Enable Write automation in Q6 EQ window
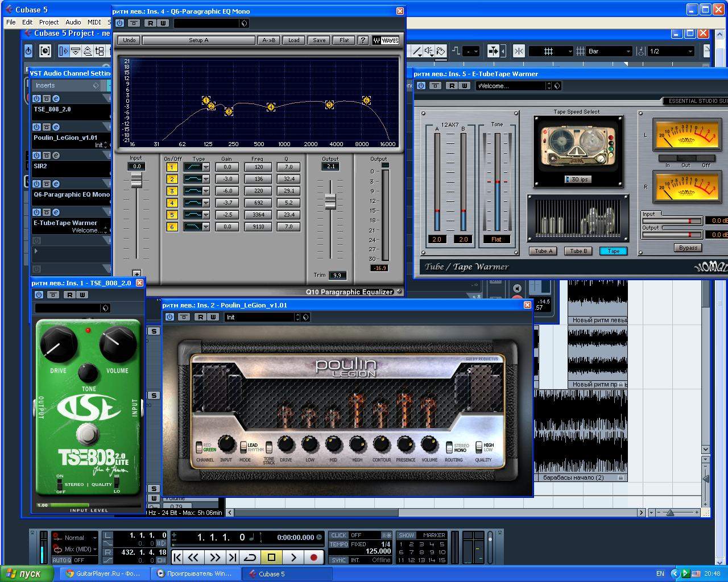728x582 pixels. click(x=163, y=23)
